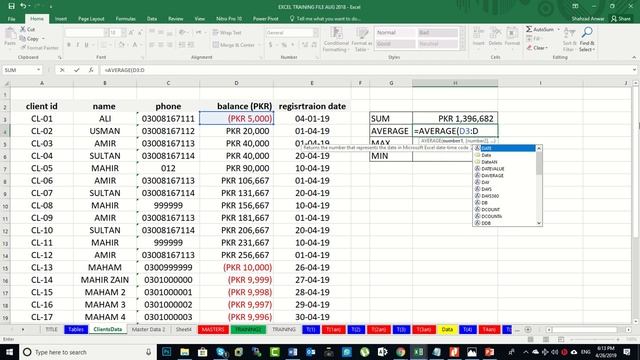Click the AutoSum sigma icon

[x=529, y=29]
